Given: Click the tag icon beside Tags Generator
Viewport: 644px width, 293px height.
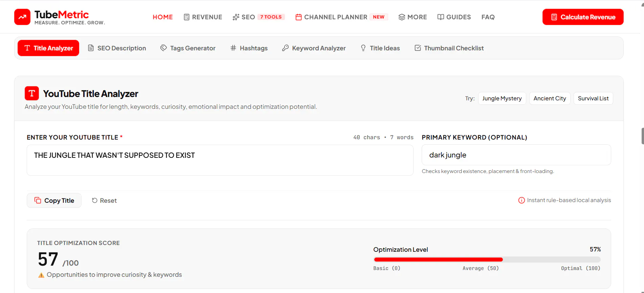Looking at the screenshot, I should click(x=163, y=48).
